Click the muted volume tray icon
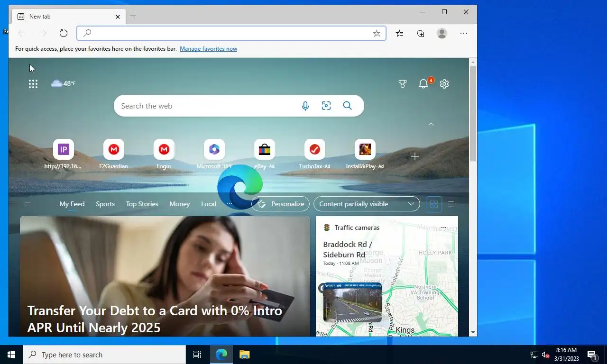Screen dimensions: 607x364 pyautogui.click(x=545, y=355)
